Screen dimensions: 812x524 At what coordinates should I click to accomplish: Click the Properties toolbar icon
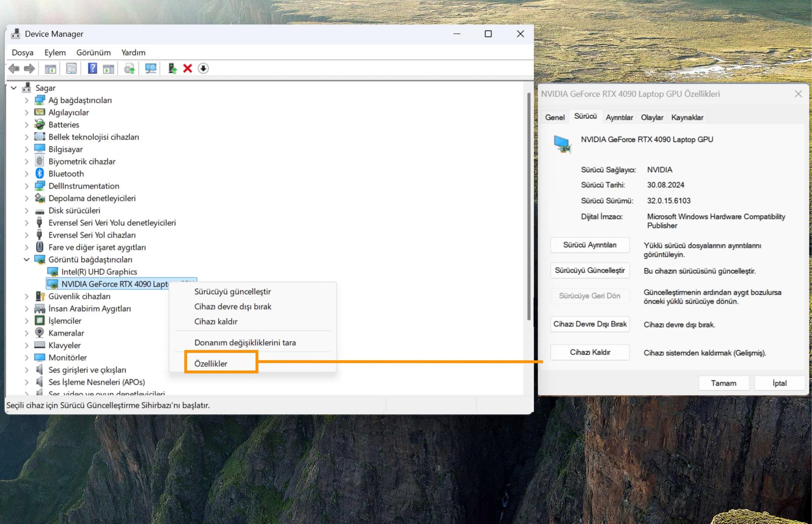point(71,68)
